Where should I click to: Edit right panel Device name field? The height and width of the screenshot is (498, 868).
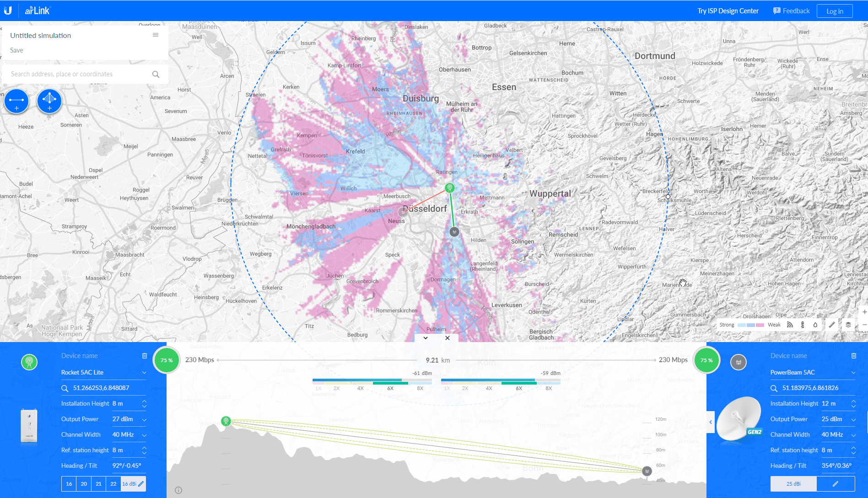click(x=808, y=356)
